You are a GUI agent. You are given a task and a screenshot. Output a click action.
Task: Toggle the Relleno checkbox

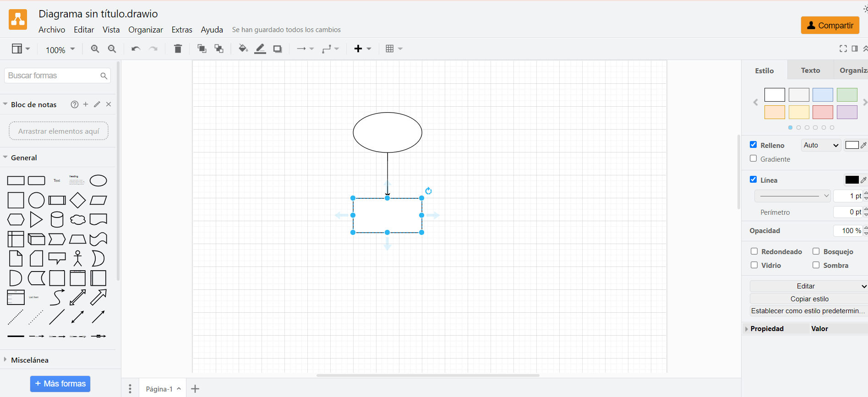(753, 145)
